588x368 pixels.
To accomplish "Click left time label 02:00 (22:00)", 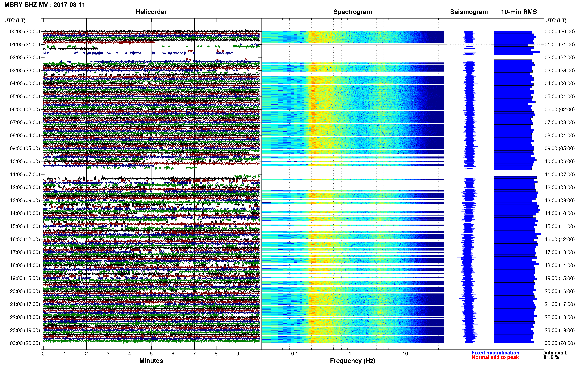I will coord(25,57).
